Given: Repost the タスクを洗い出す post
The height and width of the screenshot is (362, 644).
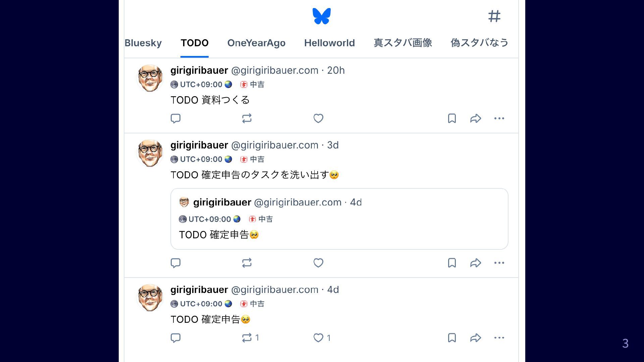Looking at the screenshot, I should (x=247, y=263).
